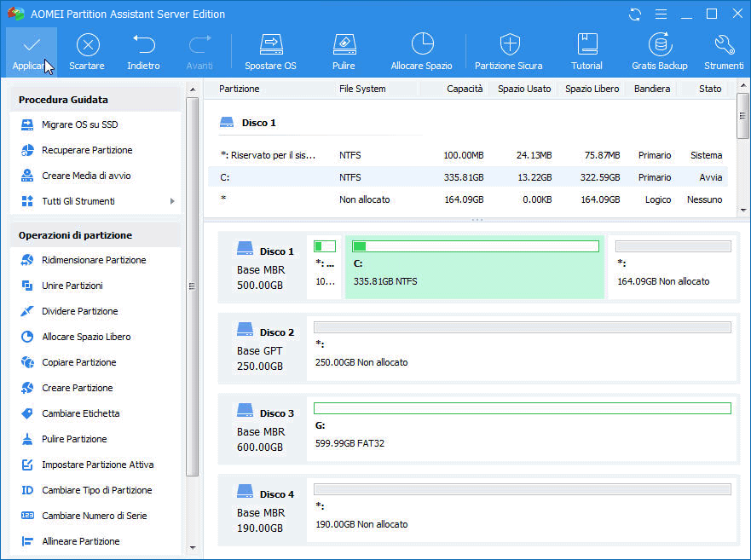Select the C: NTFS row in the partition table
Image resolution: width=751 pixels, height=560 pixels.
click(x=467, y=177)
